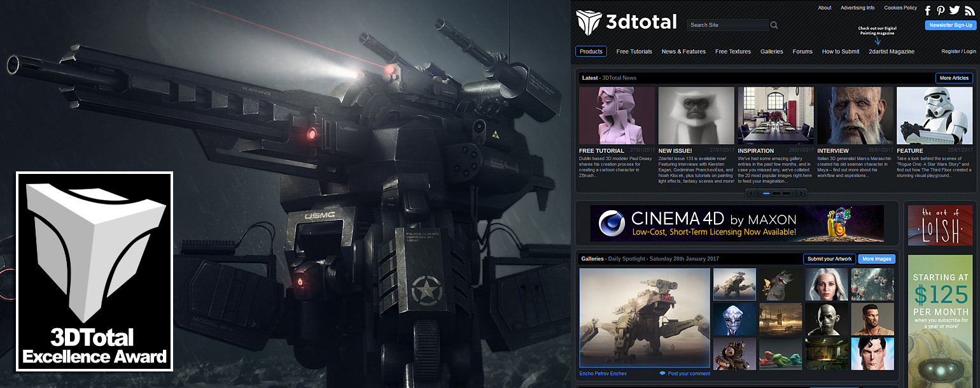Screen dimensions: 980x388
Task: Open the Free Tutorial cartoon character thumbnail
Action: pyautogui.click(x=617, y=115)
